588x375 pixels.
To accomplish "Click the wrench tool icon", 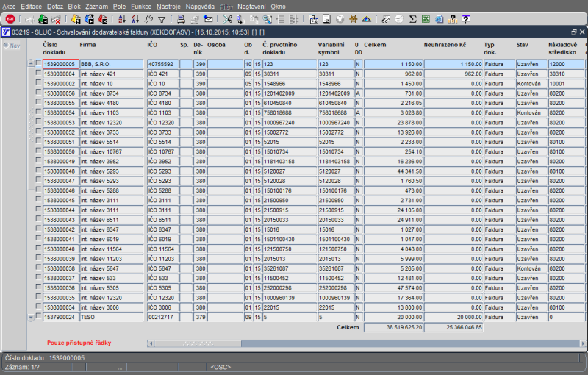I will [148, 19].
